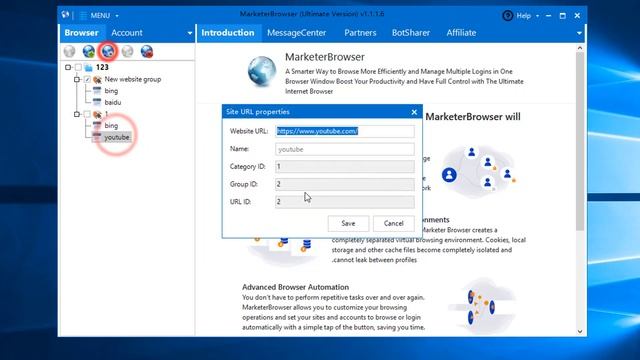Close the Site URL properties dialog
This screenshot has width=640, height=360.
[x=414, y=112]
